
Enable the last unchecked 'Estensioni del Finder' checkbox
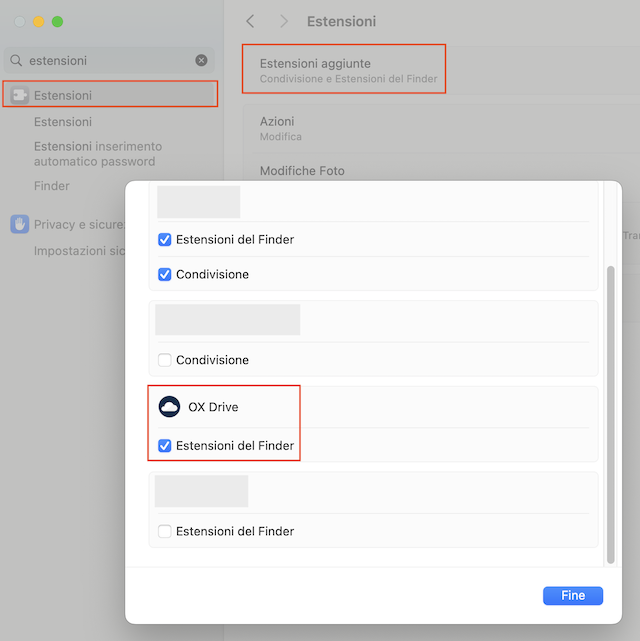coord(165,531)
